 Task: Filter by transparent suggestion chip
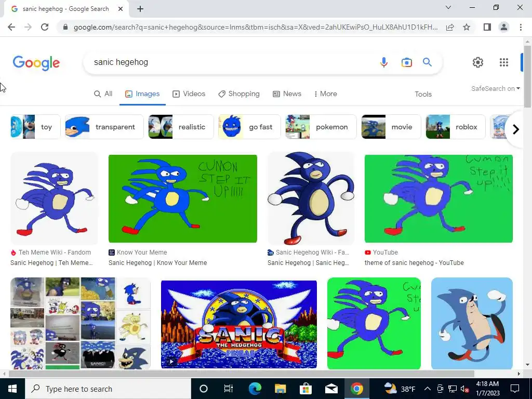tap(104, 127)
